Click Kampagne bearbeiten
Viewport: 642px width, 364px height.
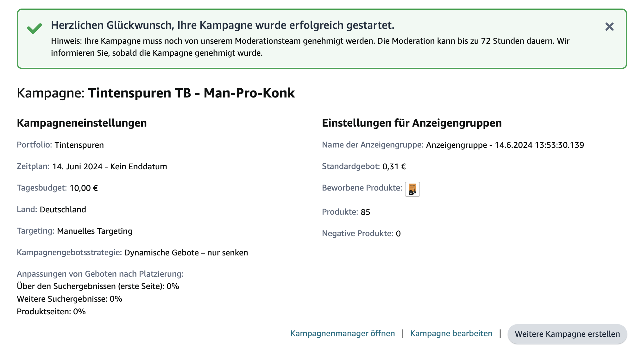click(451, 333)
